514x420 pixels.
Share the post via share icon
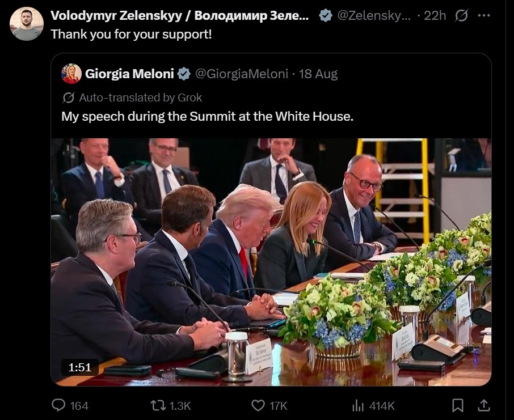click(483, 405)
